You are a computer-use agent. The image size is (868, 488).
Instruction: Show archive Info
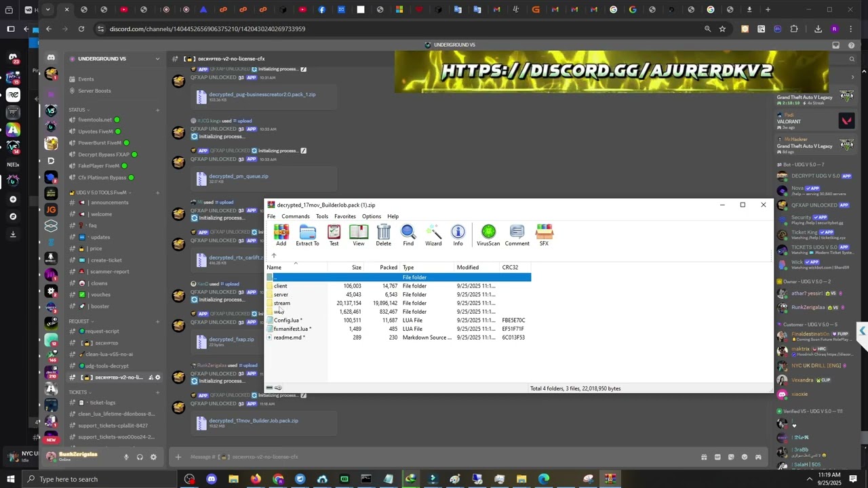click(458, 235)
